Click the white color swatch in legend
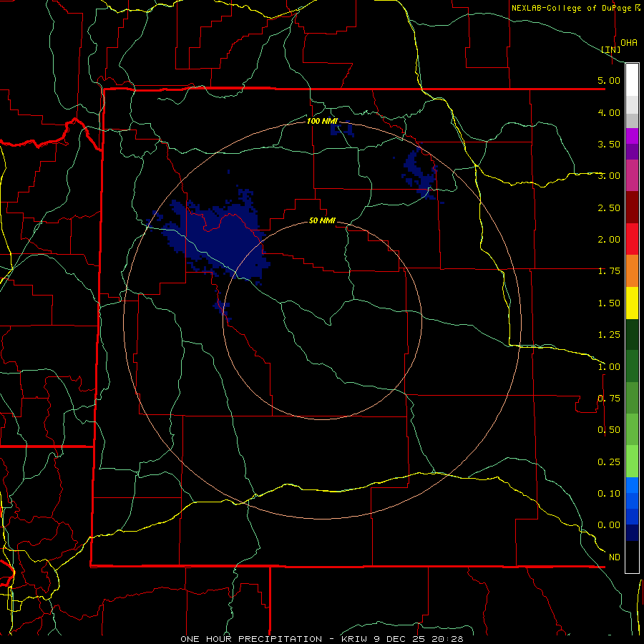The height and width of the screenshot is (644, 644). [632, 80]
